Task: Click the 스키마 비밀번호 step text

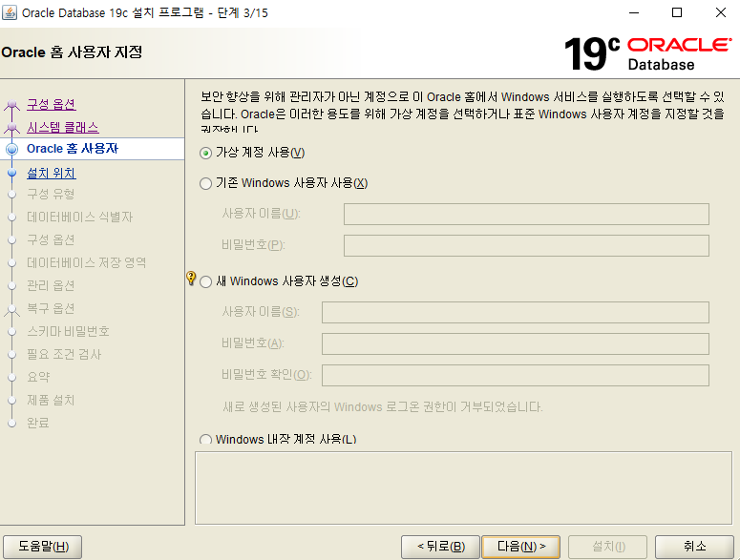Action: tap(68, 331)
